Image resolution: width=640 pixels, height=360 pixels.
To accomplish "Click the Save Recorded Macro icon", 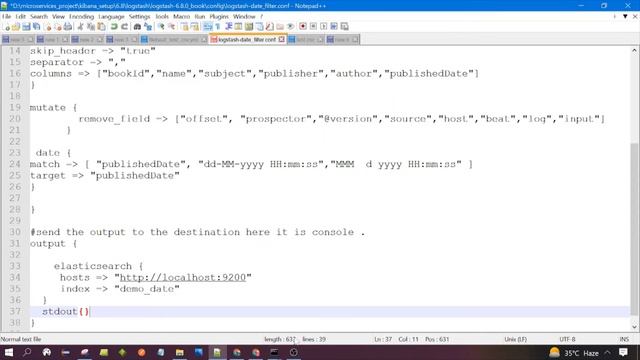I will (344, 27).
